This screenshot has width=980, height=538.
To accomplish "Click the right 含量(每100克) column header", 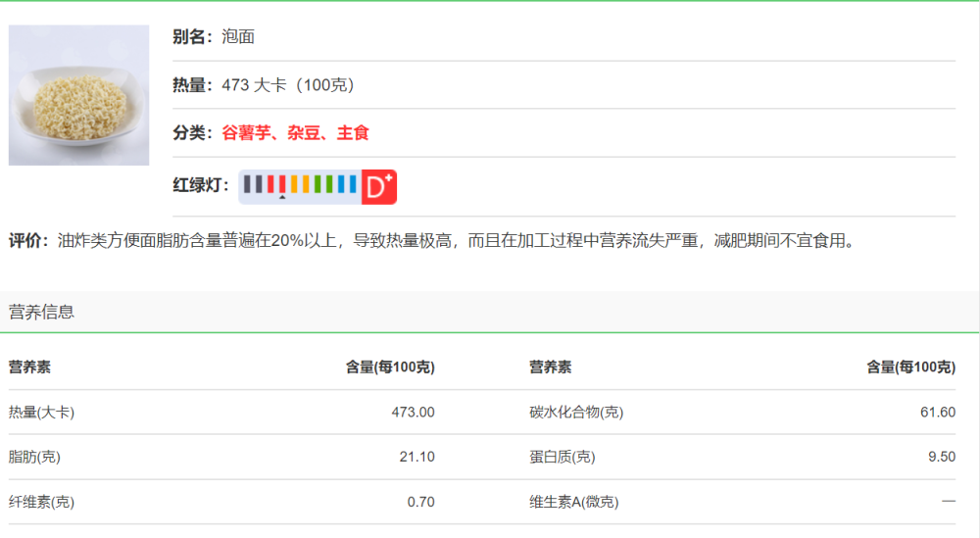I will (910, 367).
